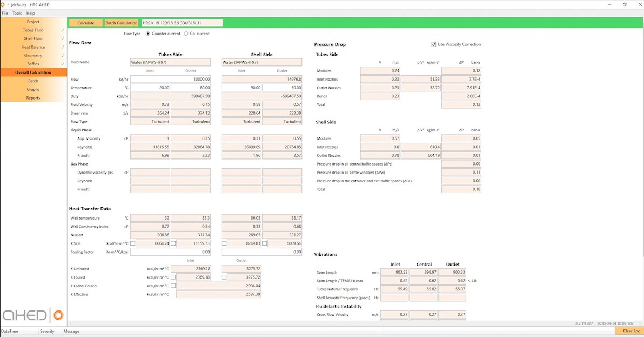Click K Global Fouled value 2904.04
Viewport: 644px width, 337px height.
[x=218, y=286]
